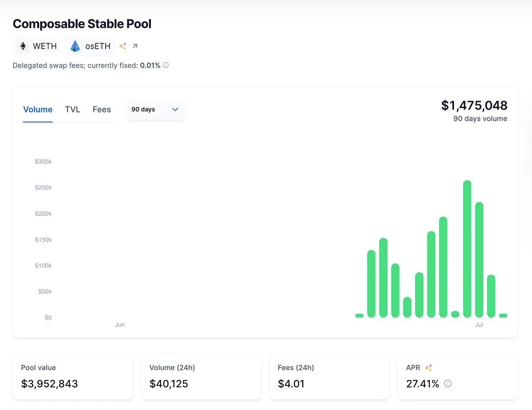This screenshot has height=410, width=532.
Task: Click the sparkle icon next to APR label
Action: point(428,367)
